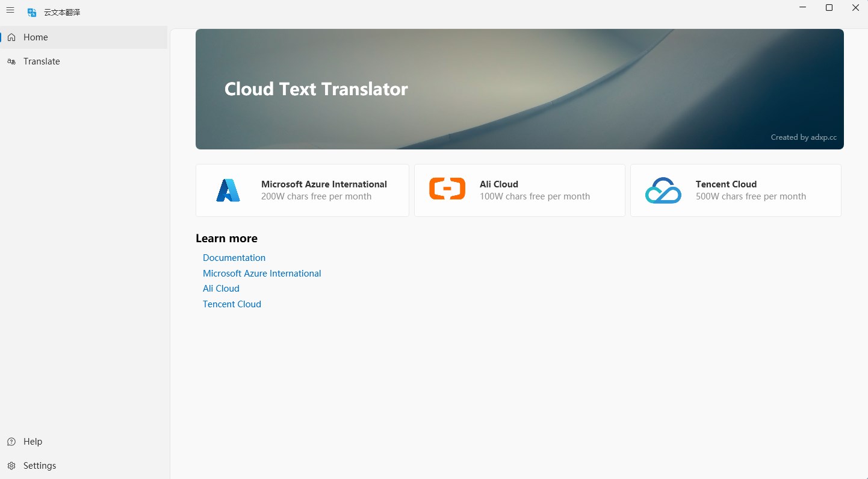Open Tencent Cloud link under Learn more
This screenshot has height=479, width=868.
[232, 304]
